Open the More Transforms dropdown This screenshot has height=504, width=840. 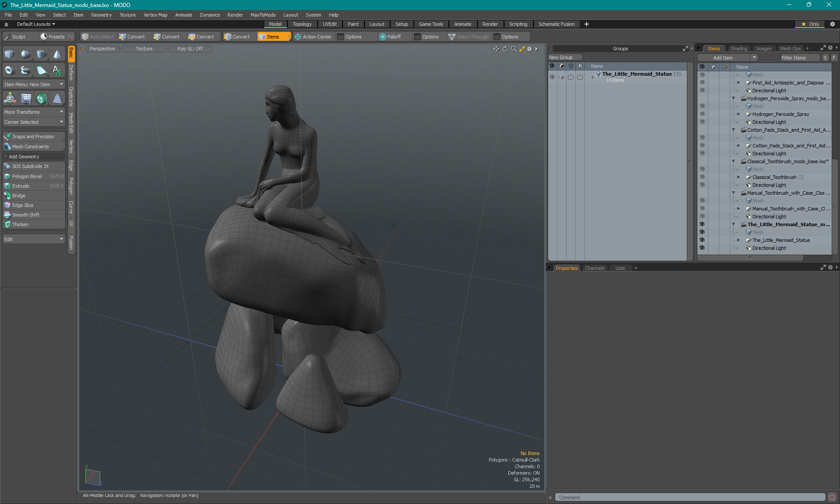click(34, 112)
